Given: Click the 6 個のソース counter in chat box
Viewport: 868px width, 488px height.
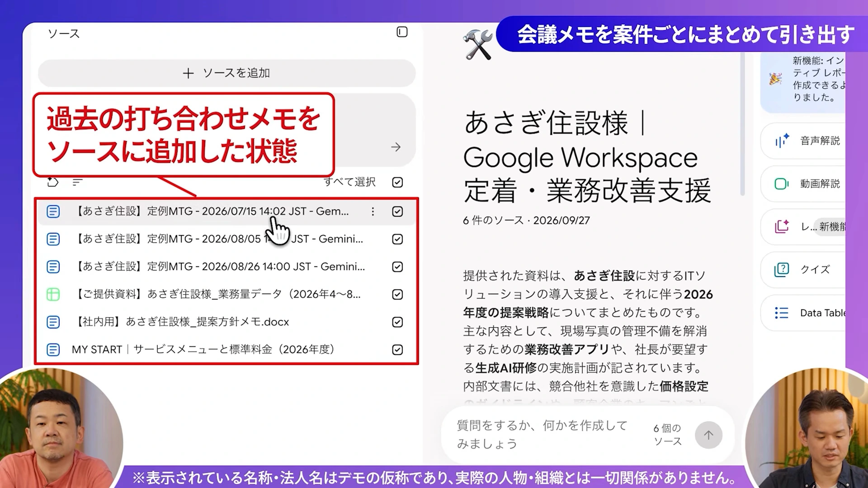Looking at the screenshot, I should tap(667, 435).
